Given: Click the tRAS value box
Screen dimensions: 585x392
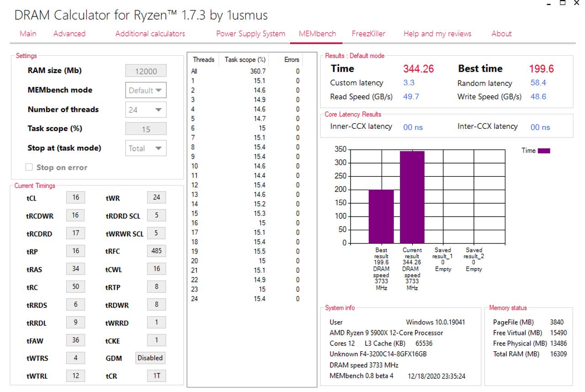Looking at the screenshot, I should (x=75, y=269).
